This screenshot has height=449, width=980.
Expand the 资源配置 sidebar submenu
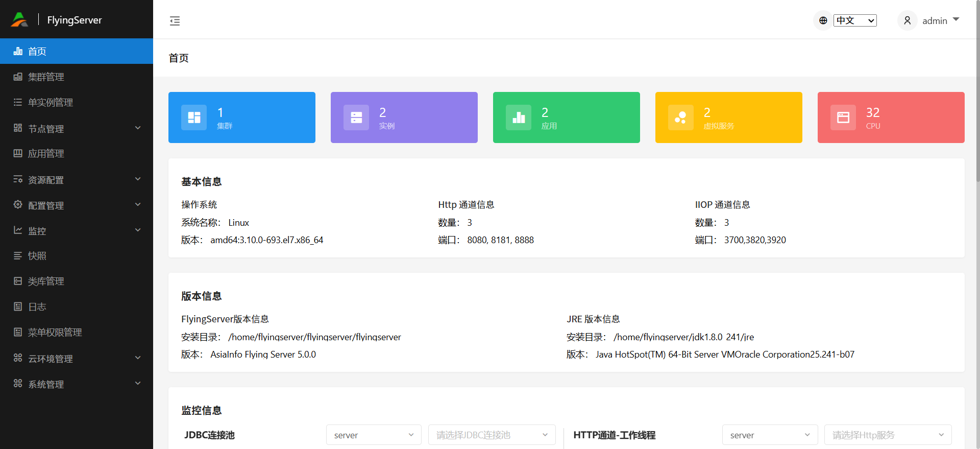77,179
